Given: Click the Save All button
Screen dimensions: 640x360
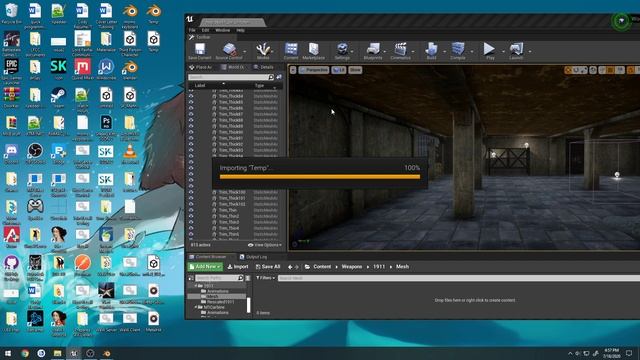Looking at the screenshot, I should [x=268, y=267].
